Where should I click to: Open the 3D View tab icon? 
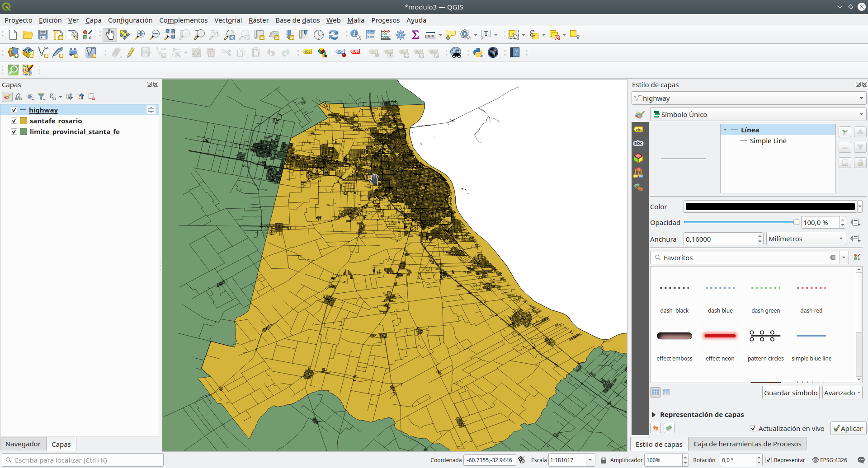638,158
